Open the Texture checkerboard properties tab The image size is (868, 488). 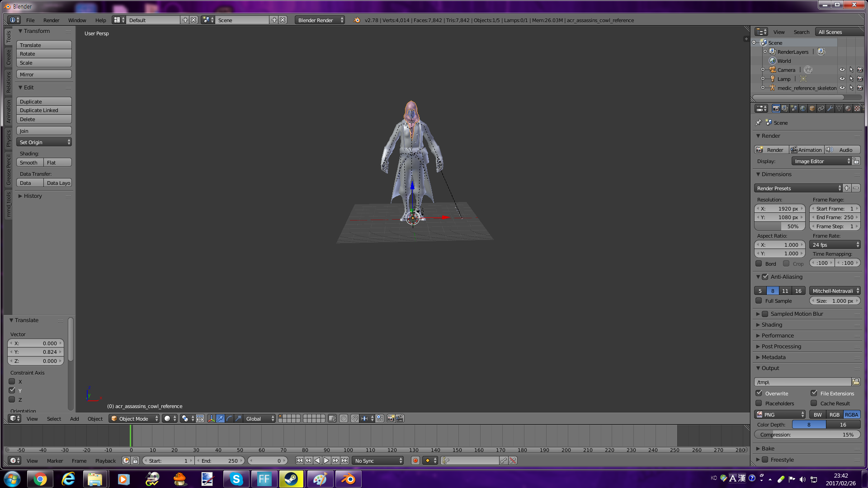[857, 108]
